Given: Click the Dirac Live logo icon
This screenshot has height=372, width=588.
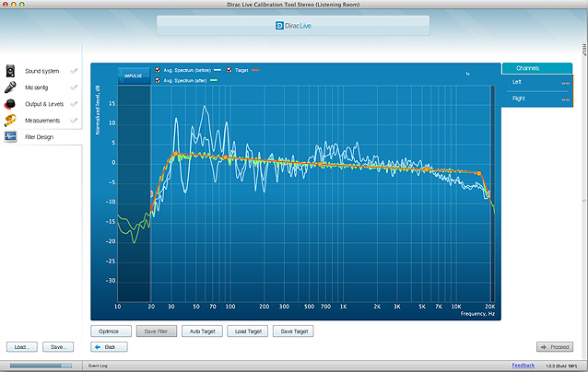Looking at the screenshot, I should coord(279,26).
